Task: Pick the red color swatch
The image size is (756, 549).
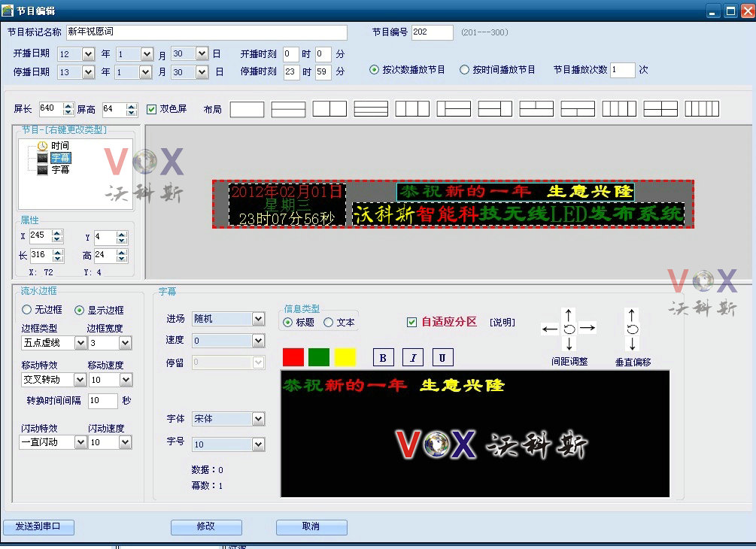Action: coord(293,357)
